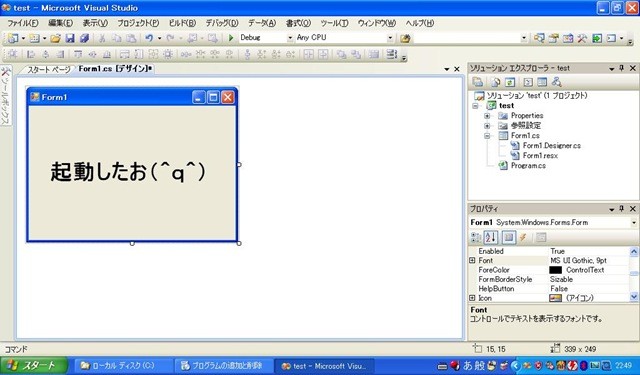This screenshot has height=375, width=640.
Task: Click the Save All icon
Action: [84, 38]
